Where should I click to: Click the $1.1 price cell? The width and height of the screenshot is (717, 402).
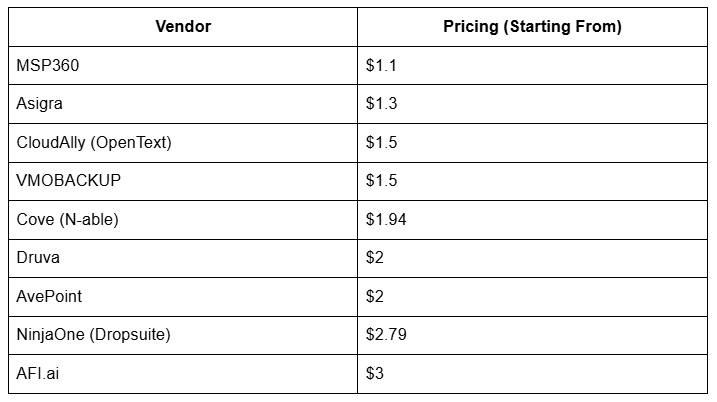pos(383,66)
